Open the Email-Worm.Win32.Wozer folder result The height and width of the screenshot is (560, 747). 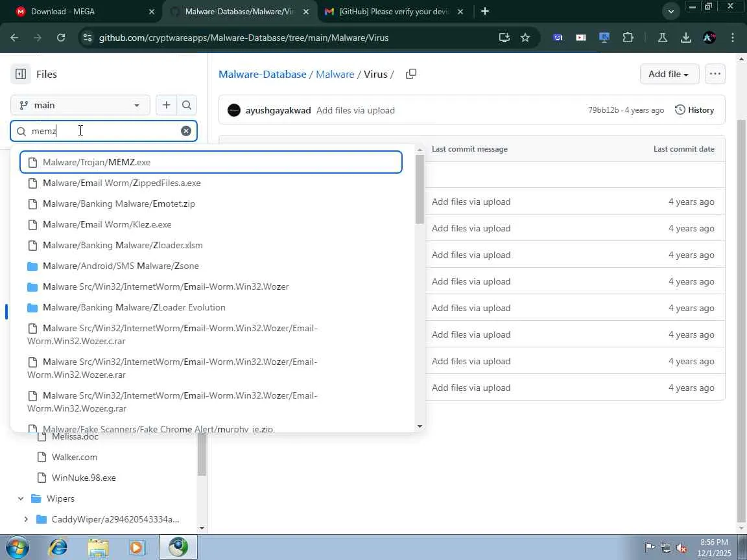pos(211,286)
